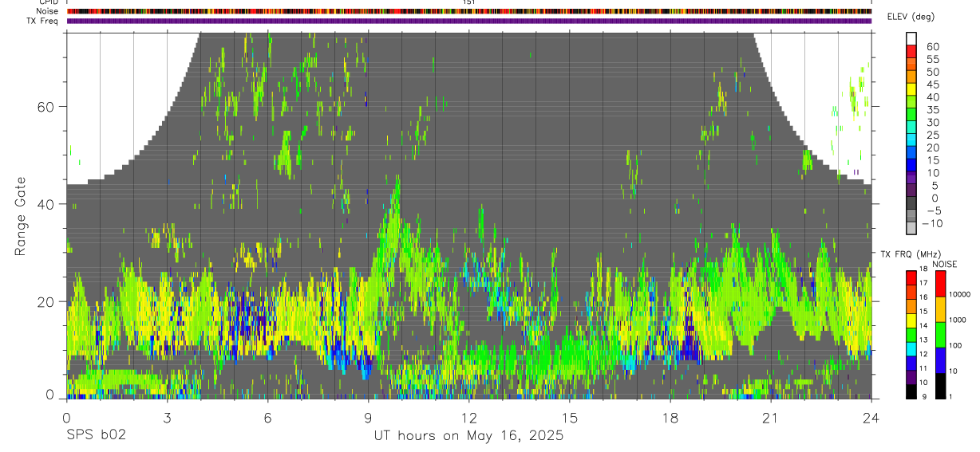Click the purple TX Freq strip bar

click(468, 21)
